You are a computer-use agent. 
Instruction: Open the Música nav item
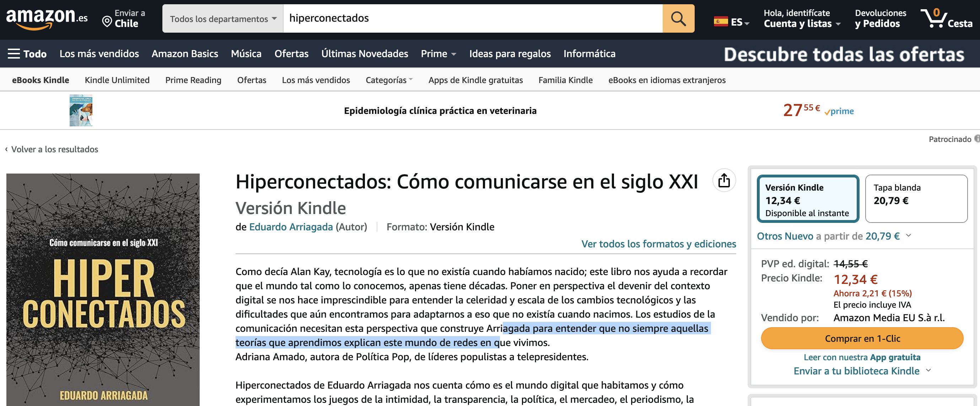[x=246, y=54]
